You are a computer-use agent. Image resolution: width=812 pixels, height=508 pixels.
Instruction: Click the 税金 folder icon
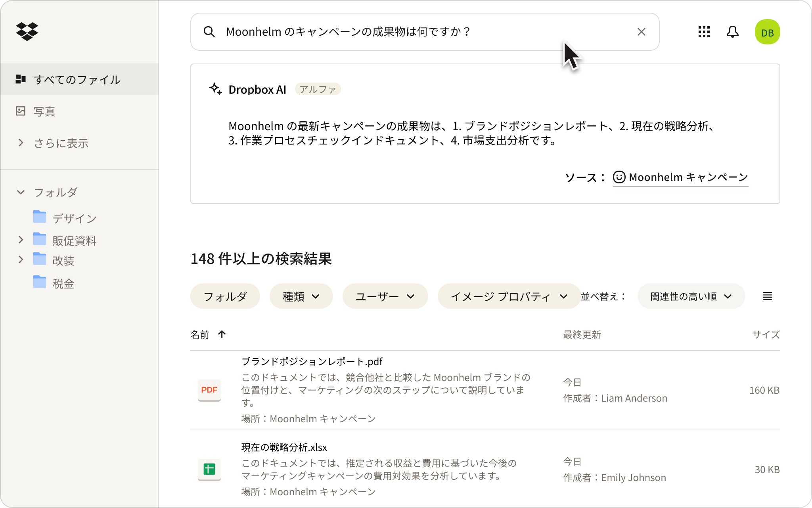[40, 282]
